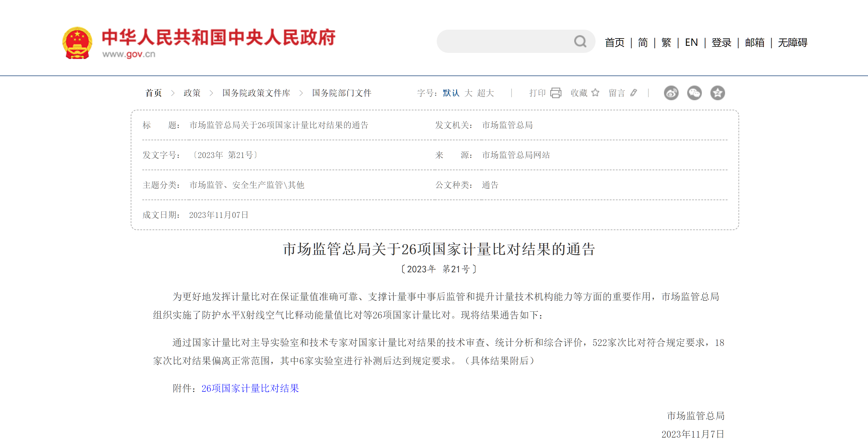Open 登录 login link
This screenshot has width=868, height=444.
[x=721, y=42]
